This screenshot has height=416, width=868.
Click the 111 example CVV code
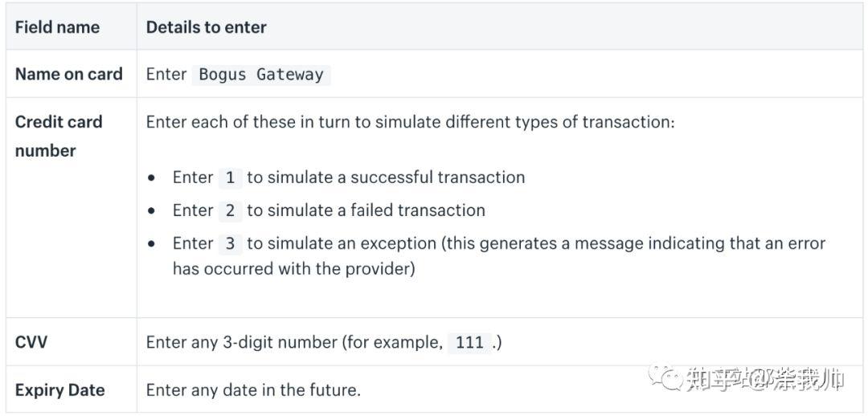pos(469,342)
